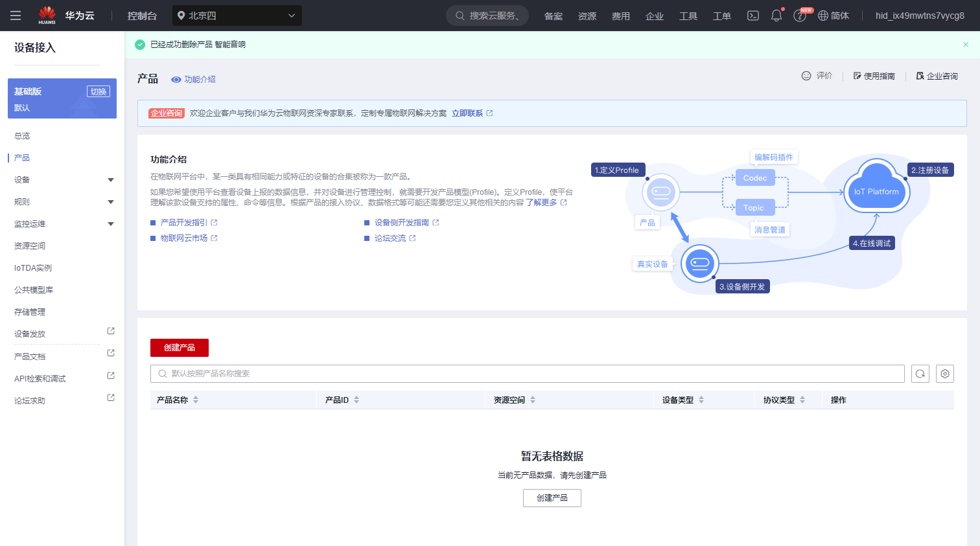
Task: Expand the 监控运维 sidebar section
Action: 111,224
